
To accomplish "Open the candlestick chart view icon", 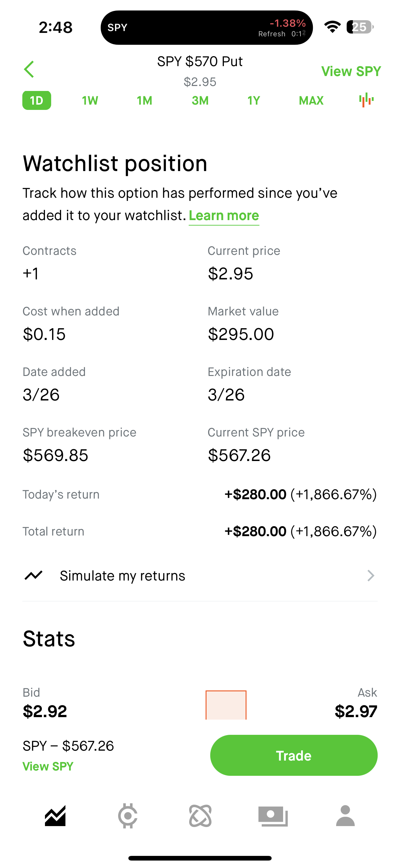I will [x=366, y=100].
